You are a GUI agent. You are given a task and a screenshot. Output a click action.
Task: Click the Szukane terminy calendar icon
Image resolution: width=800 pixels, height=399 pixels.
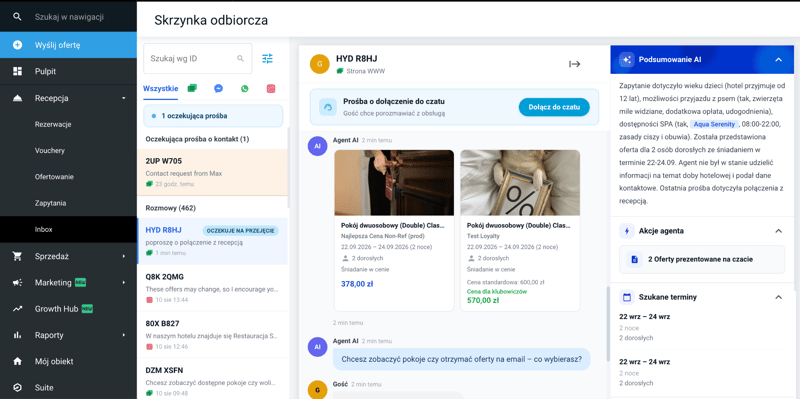[x=627, y=297]
